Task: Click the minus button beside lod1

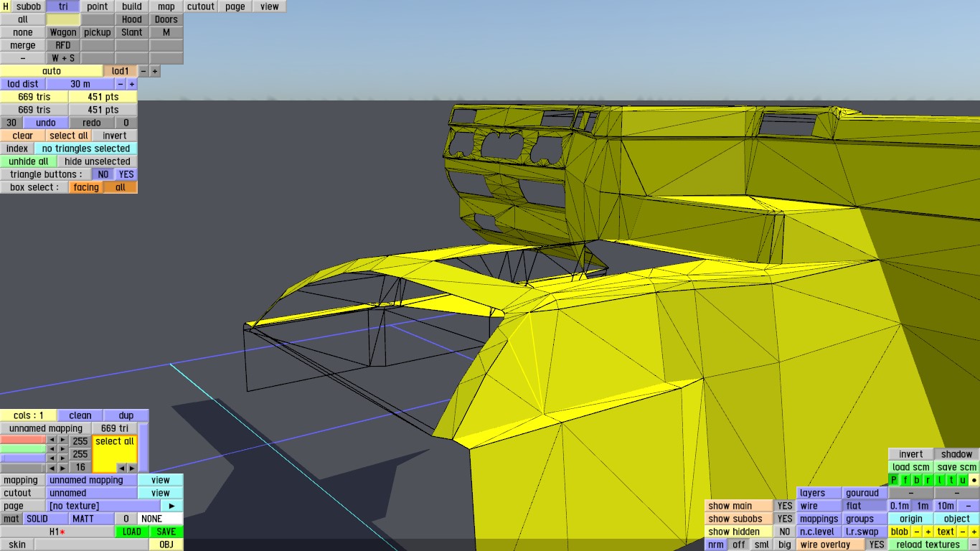Action: pos(143,71)
